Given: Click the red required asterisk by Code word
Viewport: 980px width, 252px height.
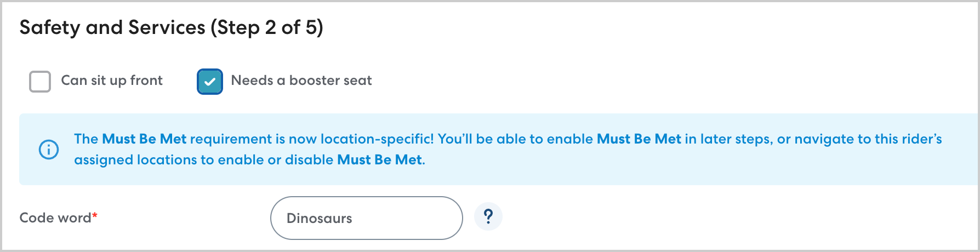Looking at the screenshot, I should [95, 216].
